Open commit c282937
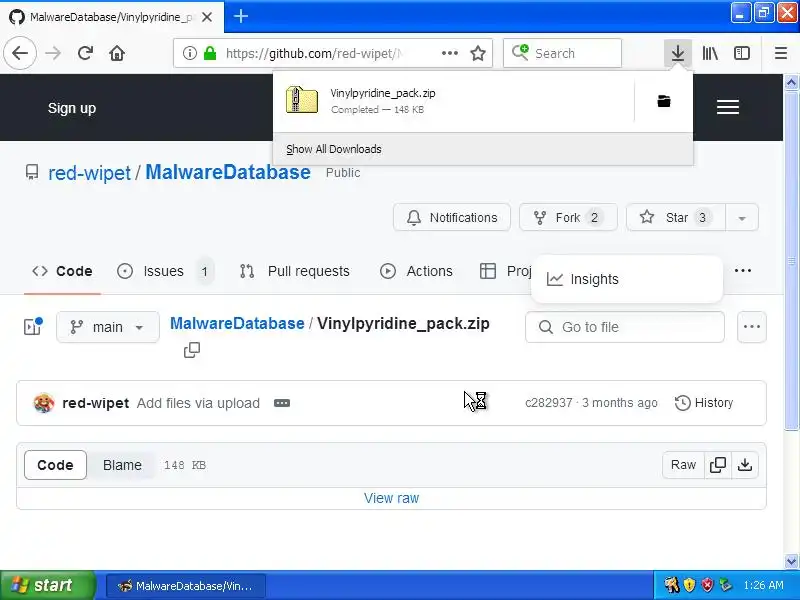This screenshot has width=800, height=600. click(548, 403)
